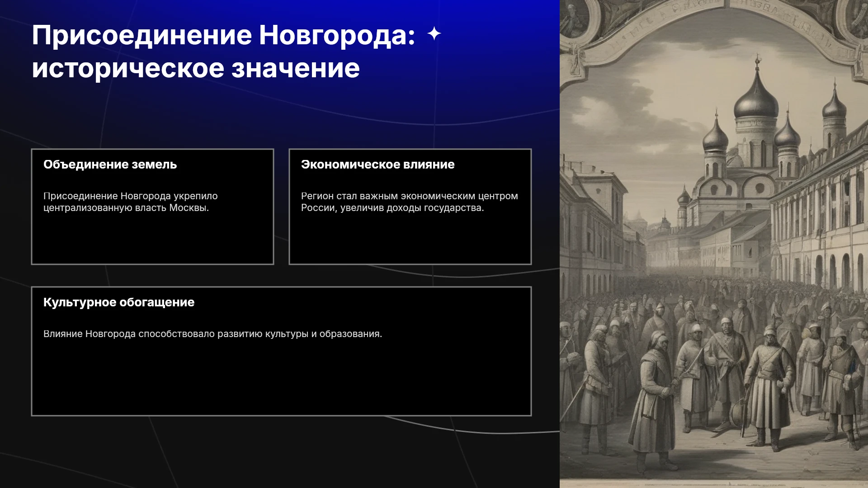The image size is (868, 488).
Task: Click the text 'Присоединение Новгорода укрепило'
Action: (x=131, y=196)
